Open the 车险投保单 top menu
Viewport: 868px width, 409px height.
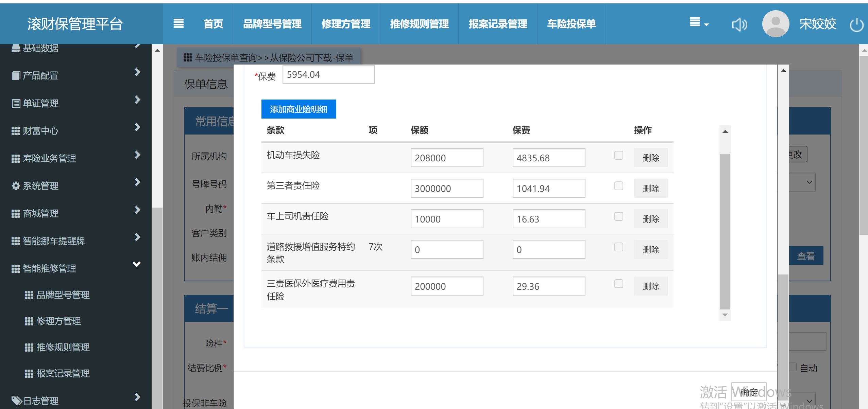coord(571,24)
